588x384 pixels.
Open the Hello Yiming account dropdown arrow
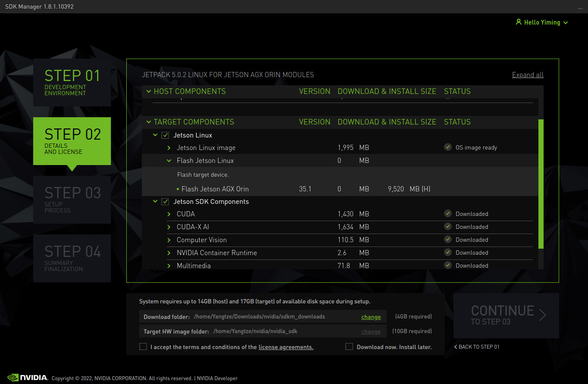[566, 23]
